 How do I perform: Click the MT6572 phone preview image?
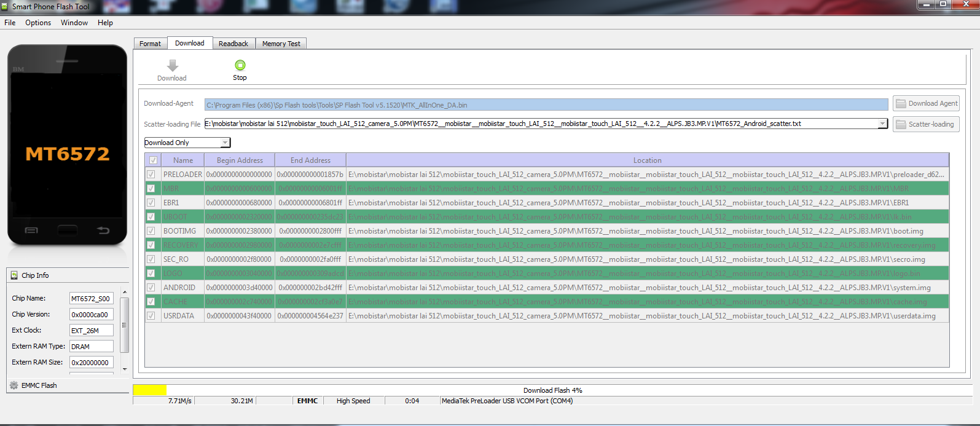[x=67, y=145]
